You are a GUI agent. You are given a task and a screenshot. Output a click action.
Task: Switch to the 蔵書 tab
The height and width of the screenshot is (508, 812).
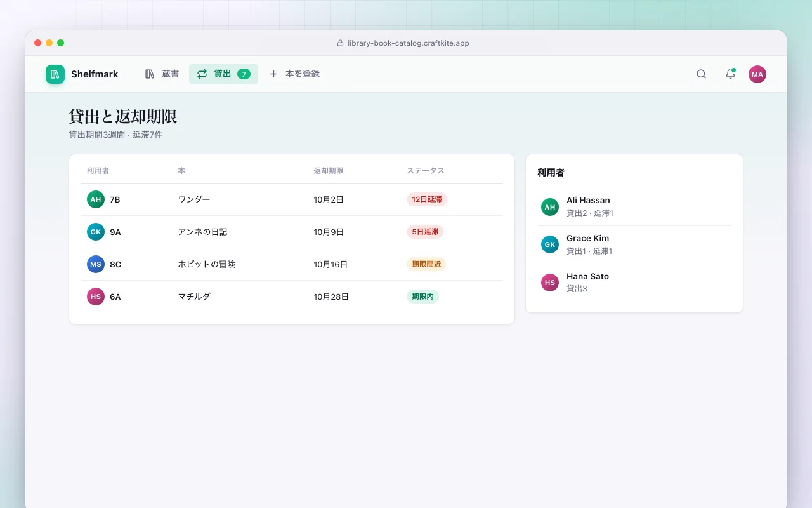(x=162, y=74)
